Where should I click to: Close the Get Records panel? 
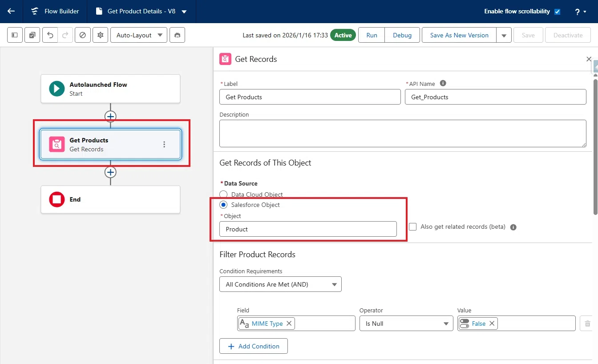click(x=589, y=59)
